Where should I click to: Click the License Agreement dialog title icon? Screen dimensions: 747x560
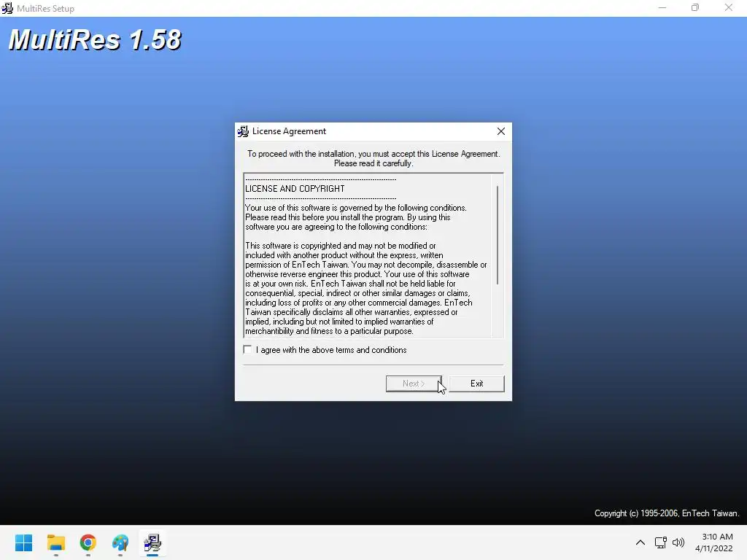(x=243, y=131)
